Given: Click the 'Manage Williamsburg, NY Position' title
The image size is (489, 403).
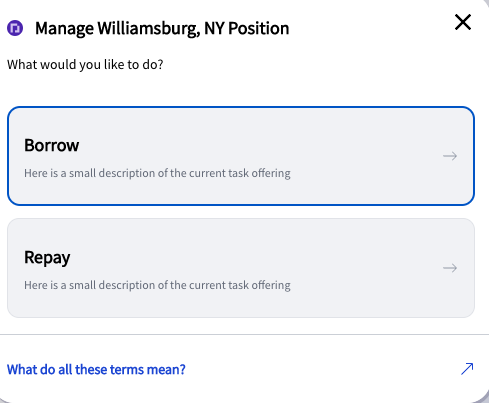Looking at the screenshot, I should coord(162,29).
